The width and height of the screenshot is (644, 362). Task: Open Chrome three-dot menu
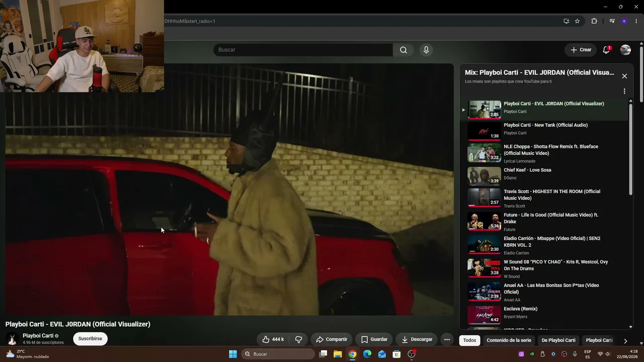[636, 21]
